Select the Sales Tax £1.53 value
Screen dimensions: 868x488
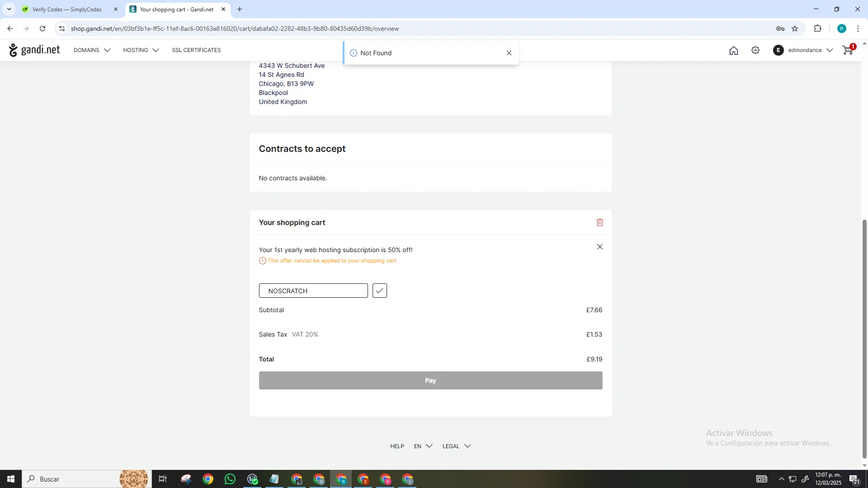pos(594,335)
